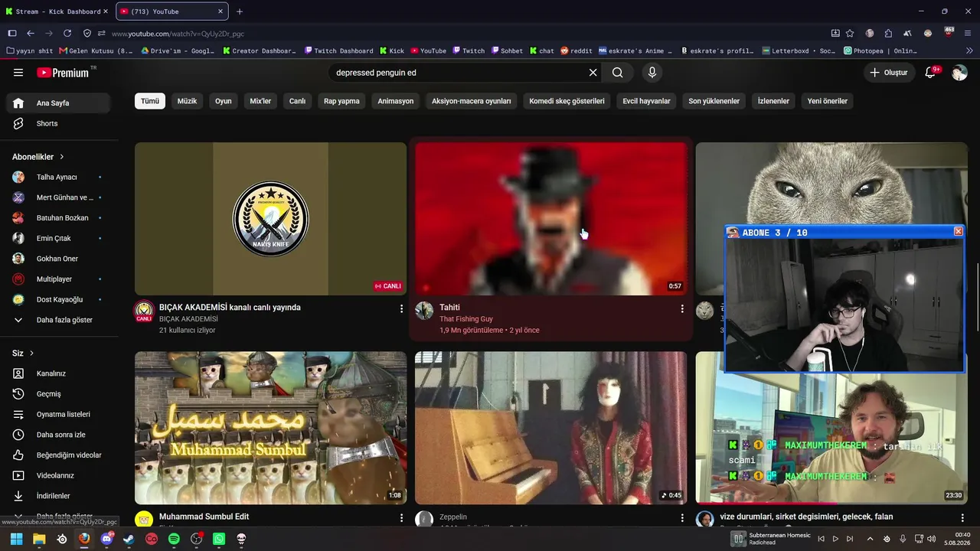Open Steam from the taskbar
980x551 pixels.
(x=129, y=539)
